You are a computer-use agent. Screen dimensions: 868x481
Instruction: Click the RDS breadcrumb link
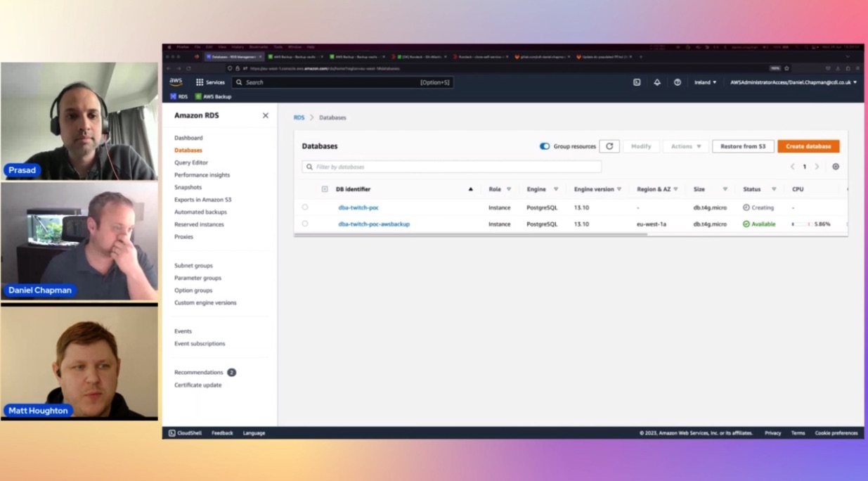pyautogui.click(x=299, y=117)
